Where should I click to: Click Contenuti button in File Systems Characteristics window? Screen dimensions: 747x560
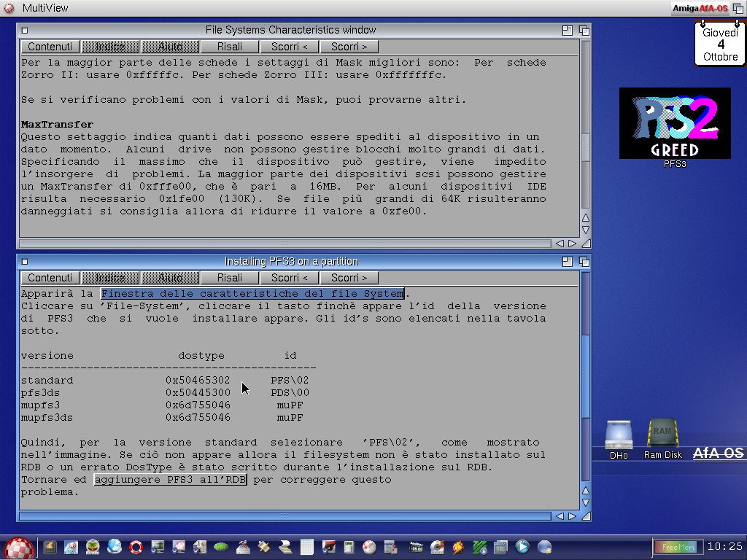[x=50, y=47]
